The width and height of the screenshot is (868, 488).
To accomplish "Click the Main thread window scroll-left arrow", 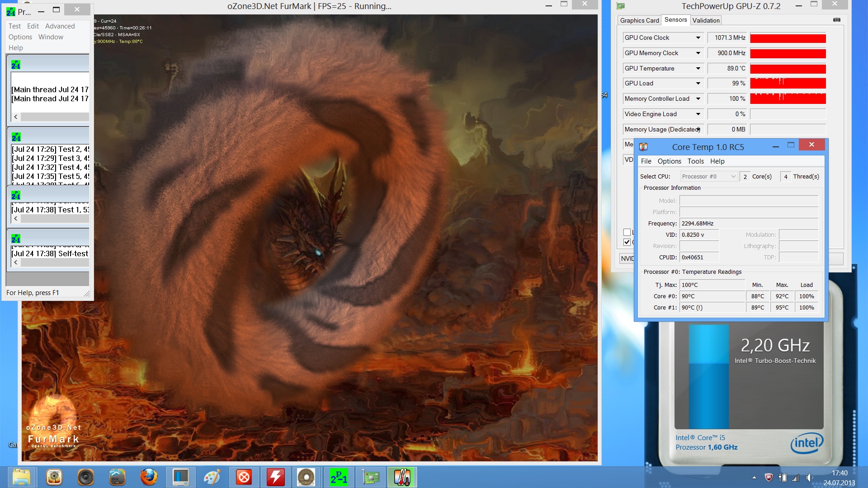I will pyautogui.click(x=16, y=117).
